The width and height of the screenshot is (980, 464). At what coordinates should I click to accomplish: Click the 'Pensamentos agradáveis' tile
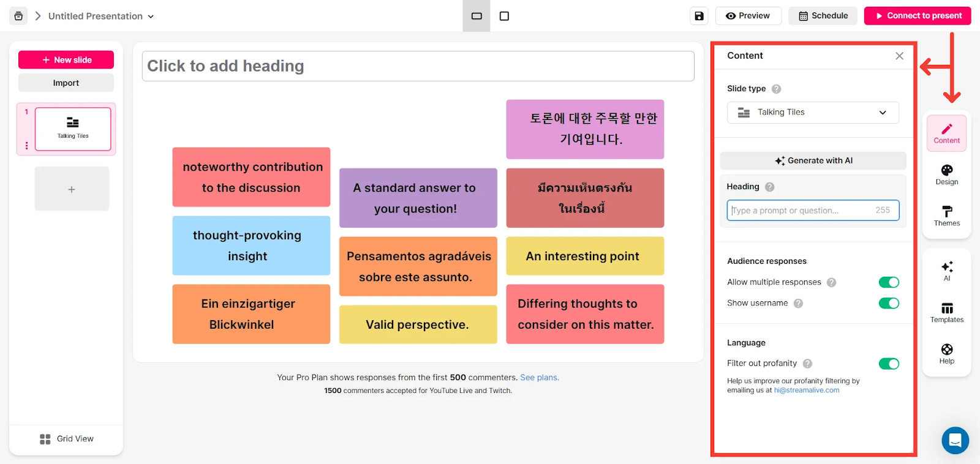[418, 266]
